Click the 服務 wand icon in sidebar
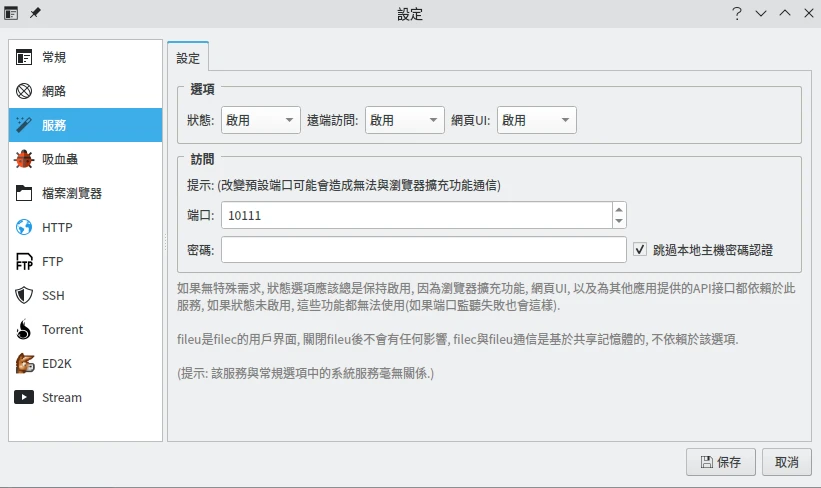 pos(24,125)
